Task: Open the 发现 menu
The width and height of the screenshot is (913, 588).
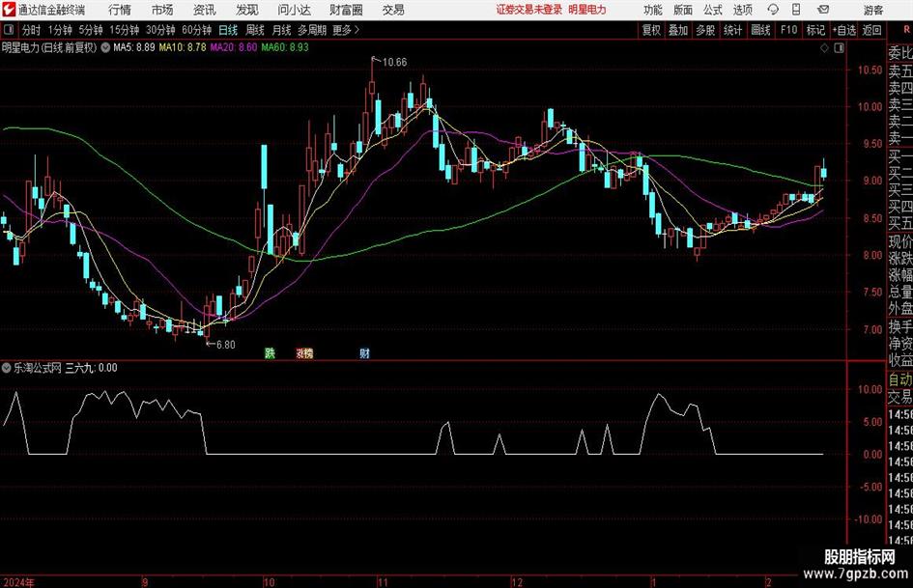Action: (247, 10)
